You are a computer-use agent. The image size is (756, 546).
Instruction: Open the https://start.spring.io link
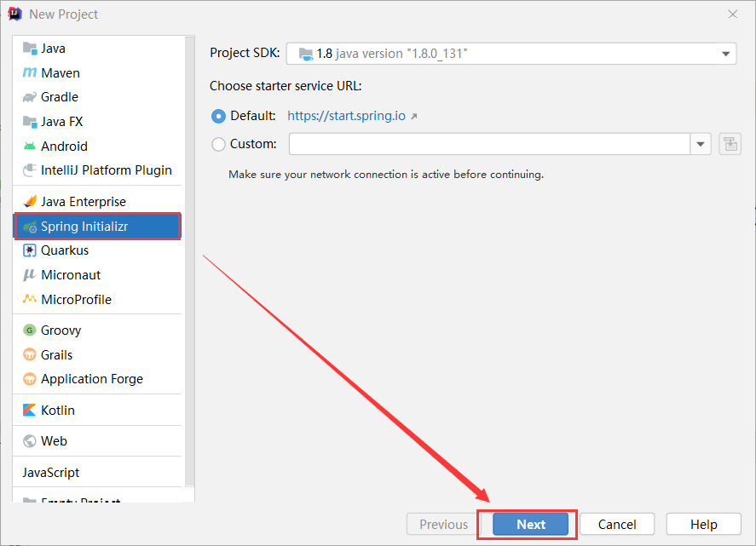(346, 116)
